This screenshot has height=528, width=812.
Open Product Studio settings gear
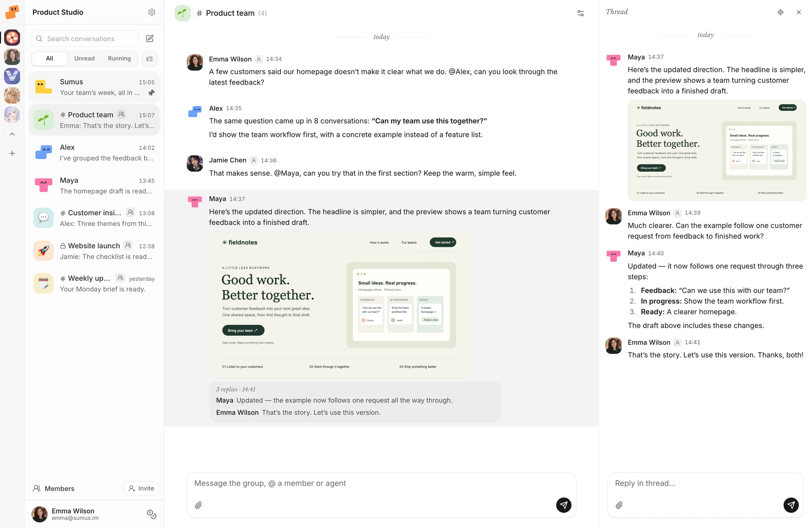[x=151, y=12]
